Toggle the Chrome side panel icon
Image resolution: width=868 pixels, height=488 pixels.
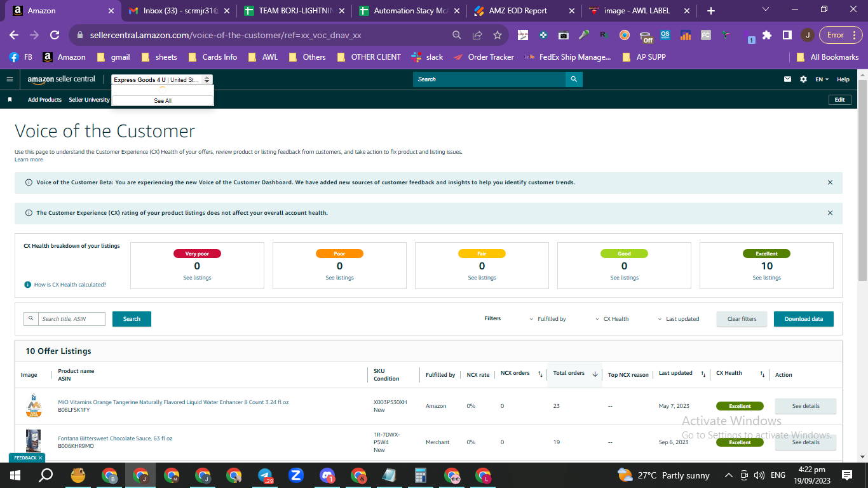pyautogui.click(x=787, y=35)
